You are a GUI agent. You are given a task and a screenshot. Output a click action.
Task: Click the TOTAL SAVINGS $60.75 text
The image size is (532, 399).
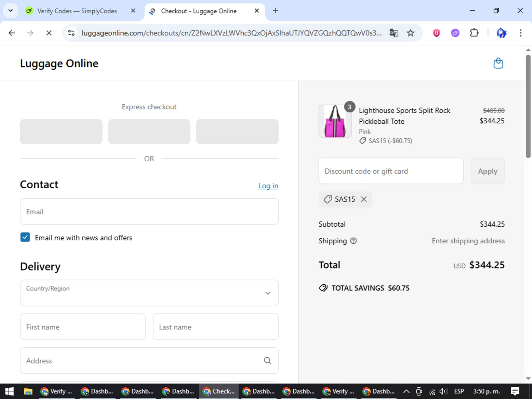[x=370, y=288]
